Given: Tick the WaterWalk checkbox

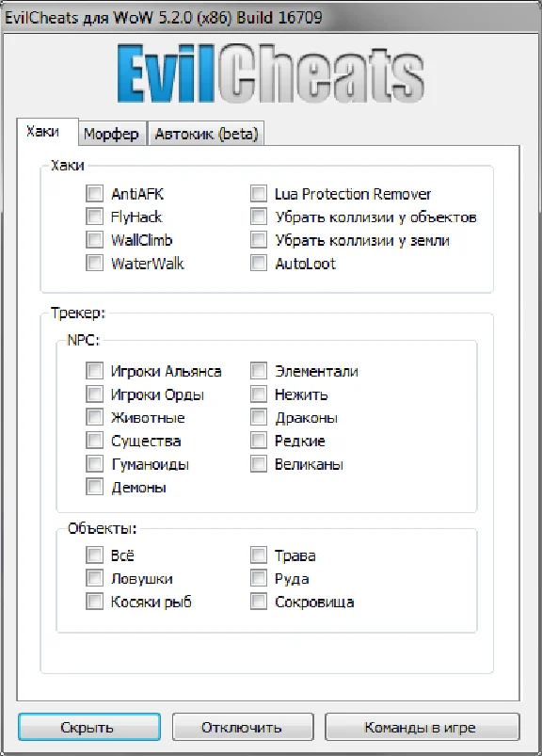Looking at the screenshot, I should coord(94,263).
